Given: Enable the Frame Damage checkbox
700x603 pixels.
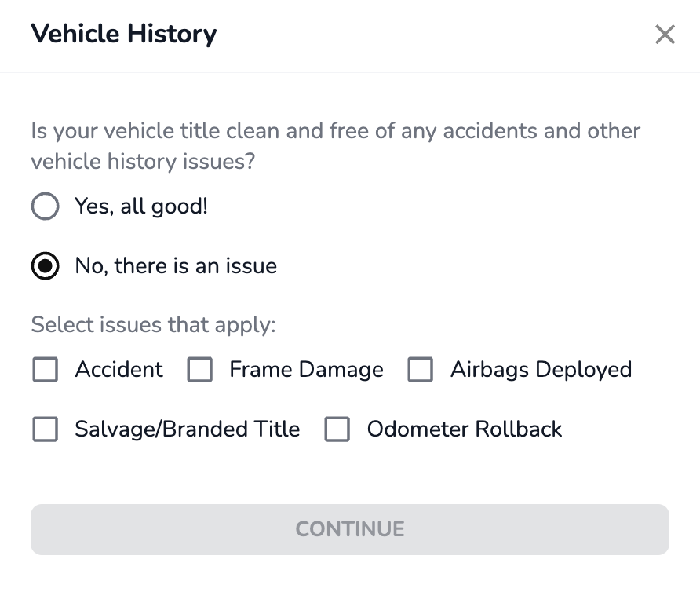Looking at the screenshot, I should (200, 370).
